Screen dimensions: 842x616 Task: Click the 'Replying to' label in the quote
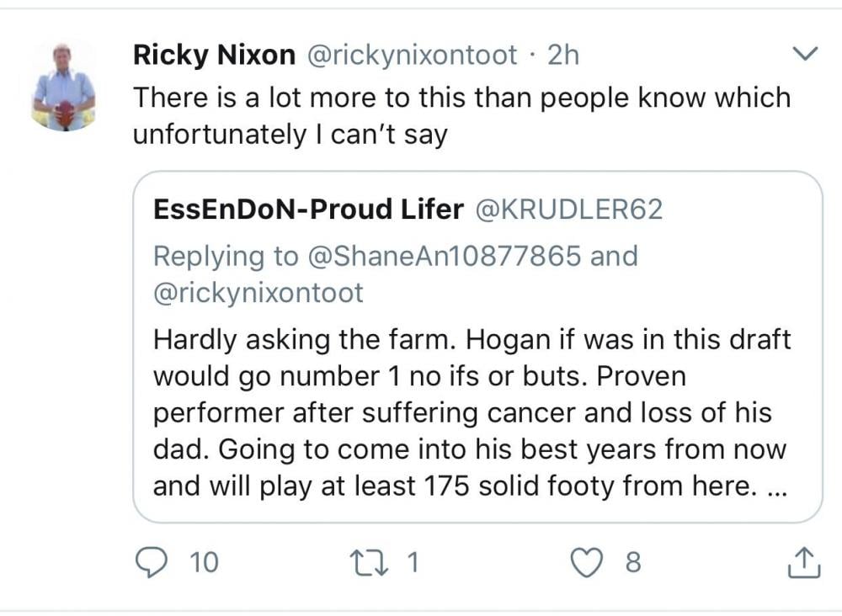point(226,256)
